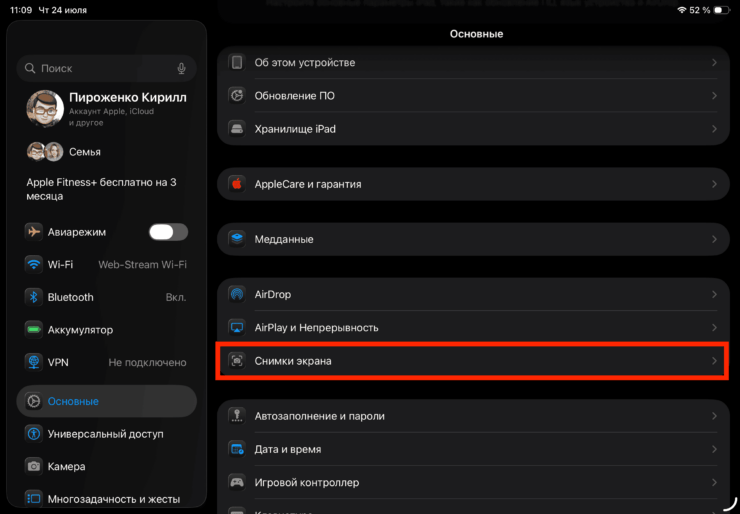The image size is (740, 514).
Task: Click the Медданные icon
Action: pos(237,239)
